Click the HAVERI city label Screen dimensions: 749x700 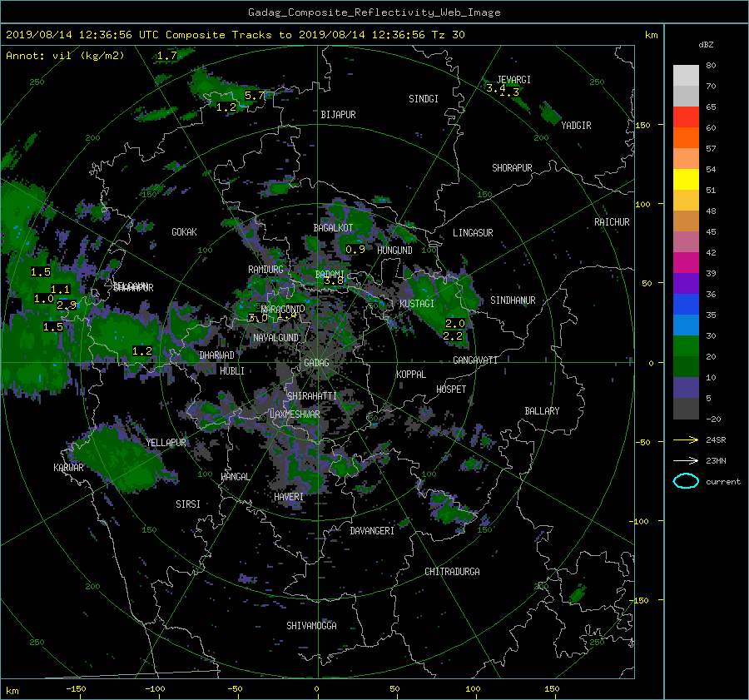(x=289, y=498)
